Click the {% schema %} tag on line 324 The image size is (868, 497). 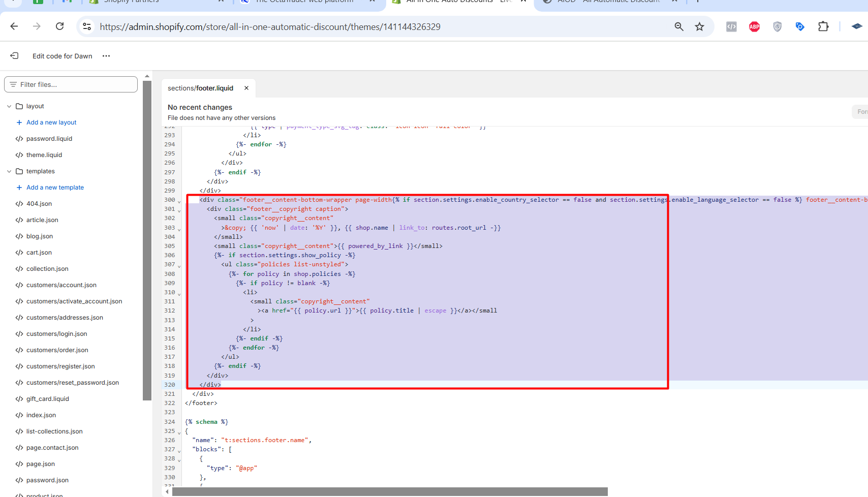click(207, 422)
